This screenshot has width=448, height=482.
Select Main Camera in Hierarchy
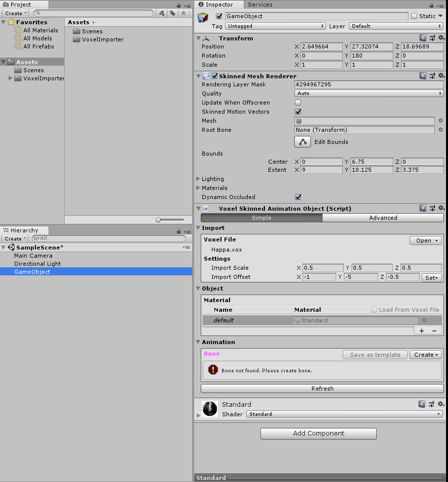tap(33, 256)
